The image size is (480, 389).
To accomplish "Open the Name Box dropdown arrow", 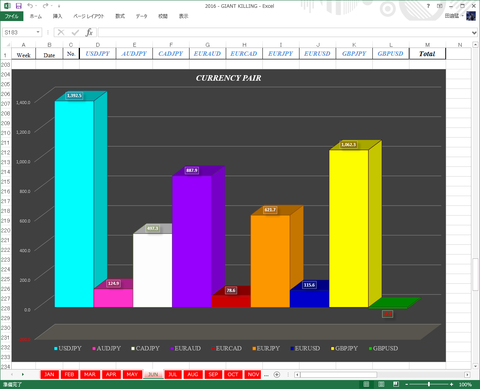I will click(x=38, y=32).
